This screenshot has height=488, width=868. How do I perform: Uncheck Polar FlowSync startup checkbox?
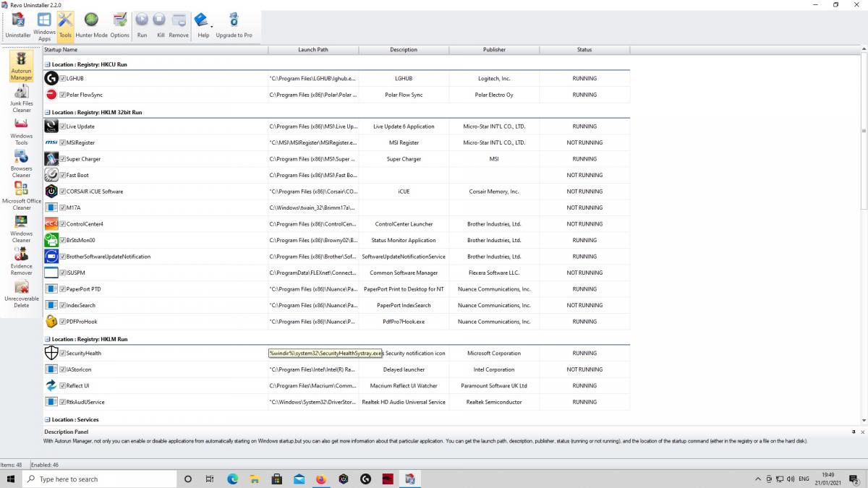tap(63, 95)
